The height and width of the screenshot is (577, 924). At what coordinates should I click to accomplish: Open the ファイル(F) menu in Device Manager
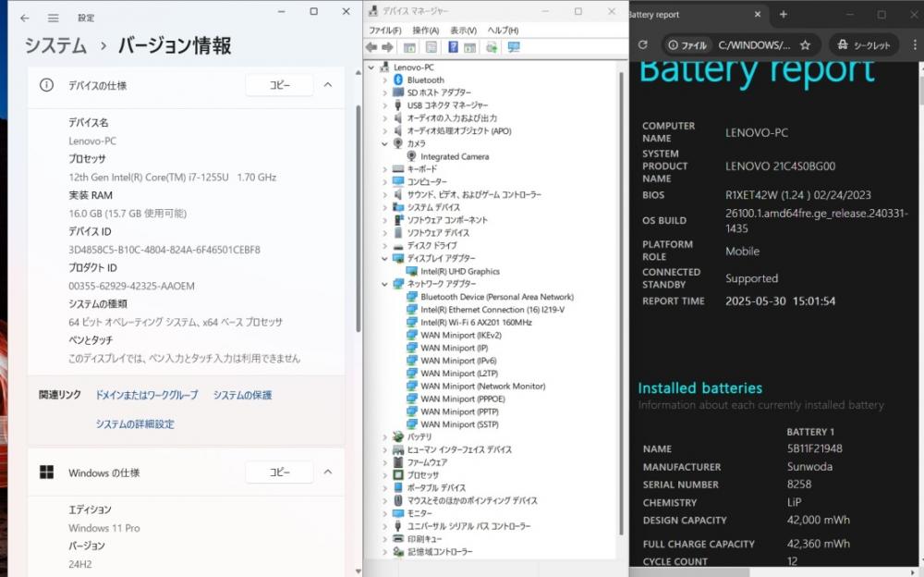point(384,31)
